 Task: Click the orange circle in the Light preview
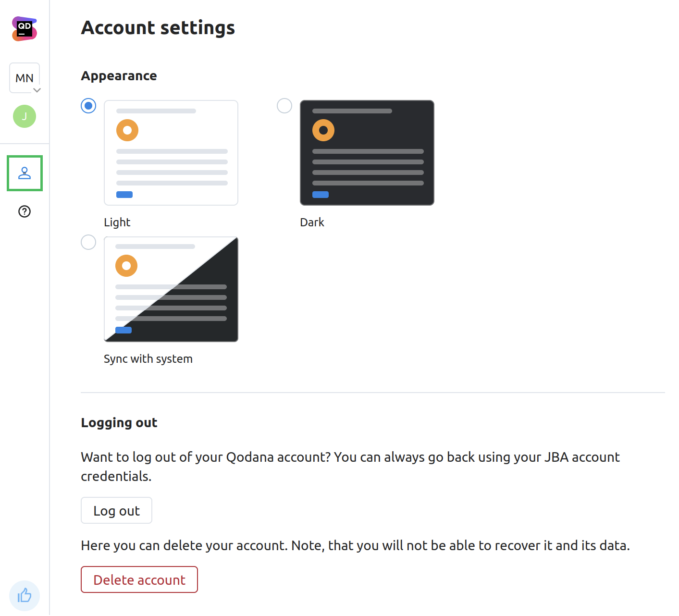coord(127,130)
